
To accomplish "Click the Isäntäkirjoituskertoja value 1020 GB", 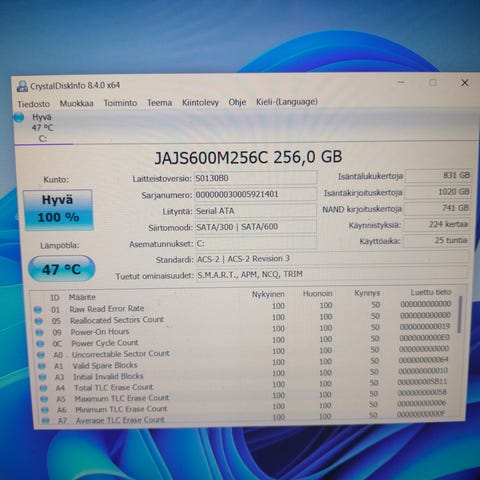I will (438, 192).
